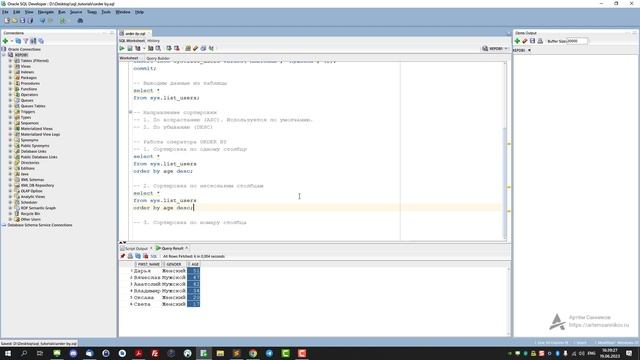Click the Save icon in main toolbar
The image size is (640, 360).
pos(22,20)
